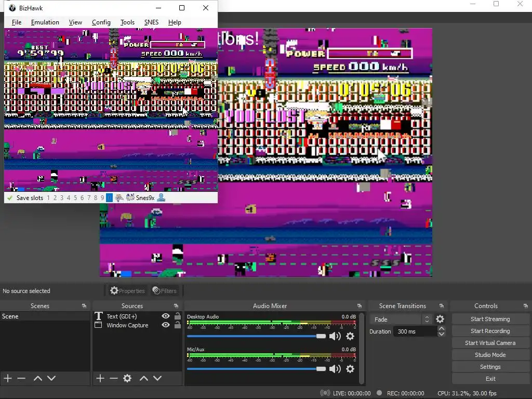Click highlighted save slot 0 in BizHawk
The width and height of the screenshot is (532, 399).
[x=109, y=198]
